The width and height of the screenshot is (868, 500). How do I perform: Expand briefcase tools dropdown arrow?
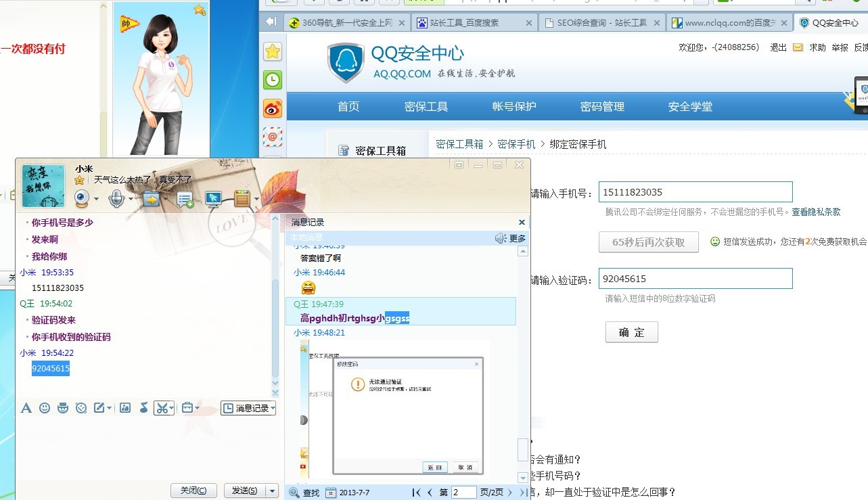197,408
